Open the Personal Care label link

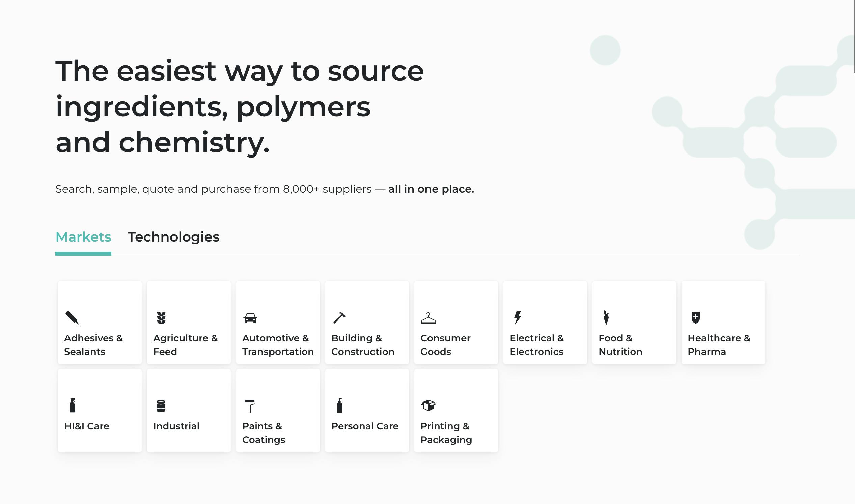pyautogui.click(x=365, y=426)
